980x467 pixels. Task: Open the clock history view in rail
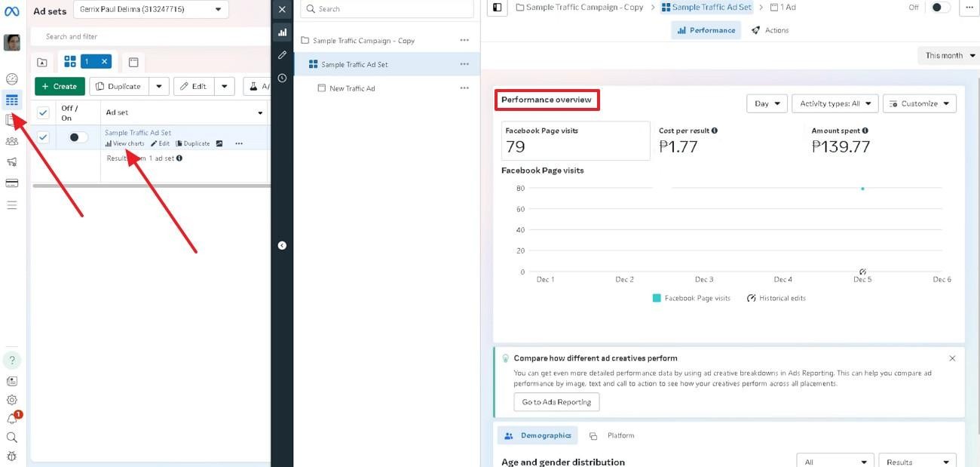point(282,78)
